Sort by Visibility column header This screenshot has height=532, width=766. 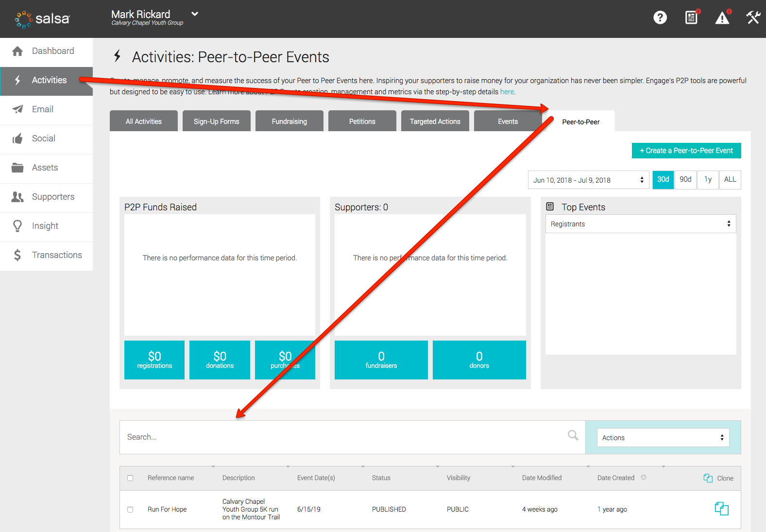point(459,478)
